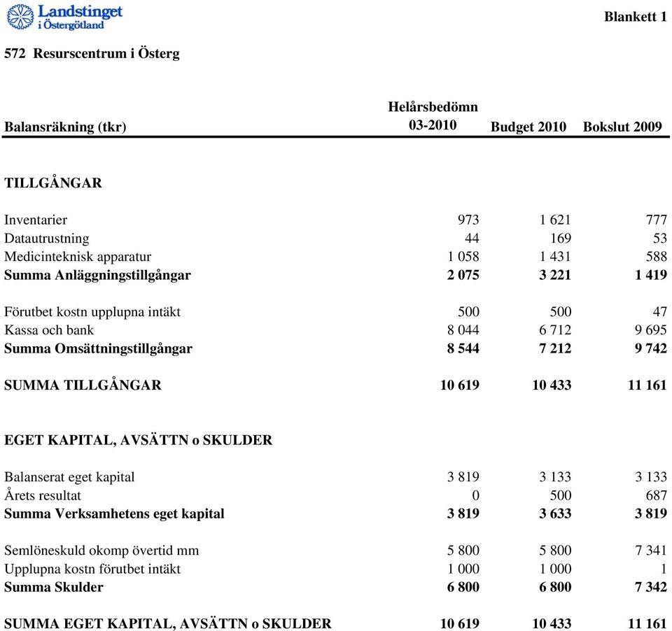Image resolution: width=672 pixels, height=631 pixels.
Task: Select 'Summa Omsättningstillgångar' label
Action: point(98,348)
